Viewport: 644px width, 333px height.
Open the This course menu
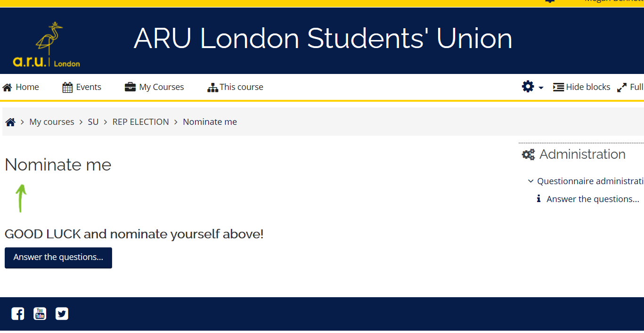point(235,87)
